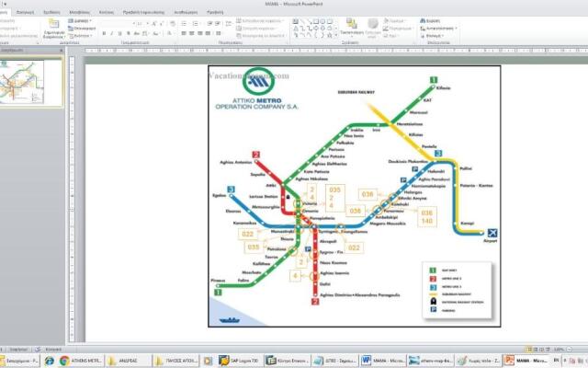Viewport: 588px width, 368px height.
Task: Toggle text Shadow formatting
Action: [129, 33]
